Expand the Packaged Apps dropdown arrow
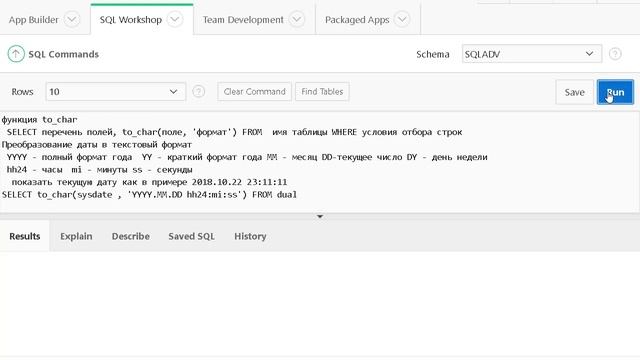Viewport: 640px width, 360px height. click(x=402, y=20)
